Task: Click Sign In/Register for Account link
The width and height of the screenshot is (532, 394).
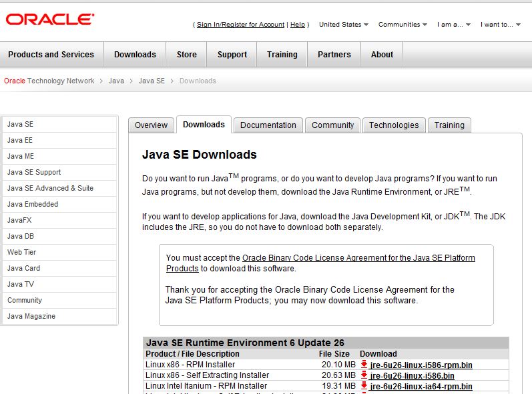Action: point(240,25)
